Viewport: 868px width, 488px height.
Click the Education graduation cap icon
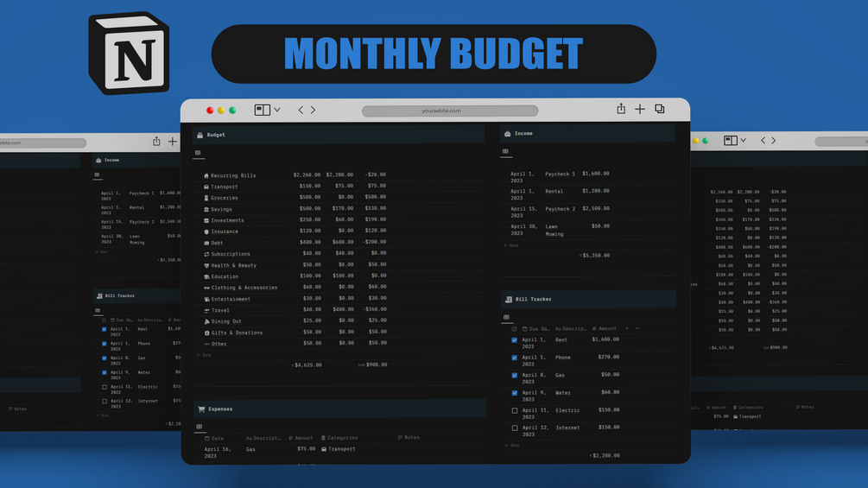(206, 276)
